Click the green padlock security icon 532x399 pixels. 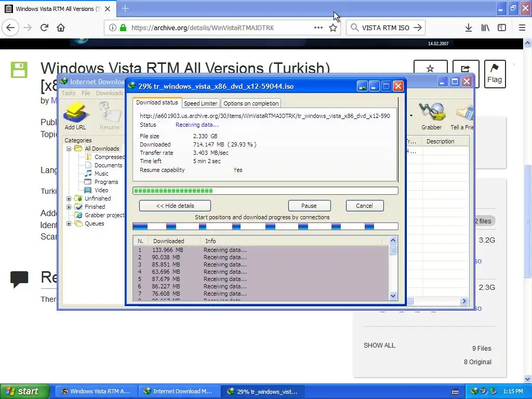(123, 28)
